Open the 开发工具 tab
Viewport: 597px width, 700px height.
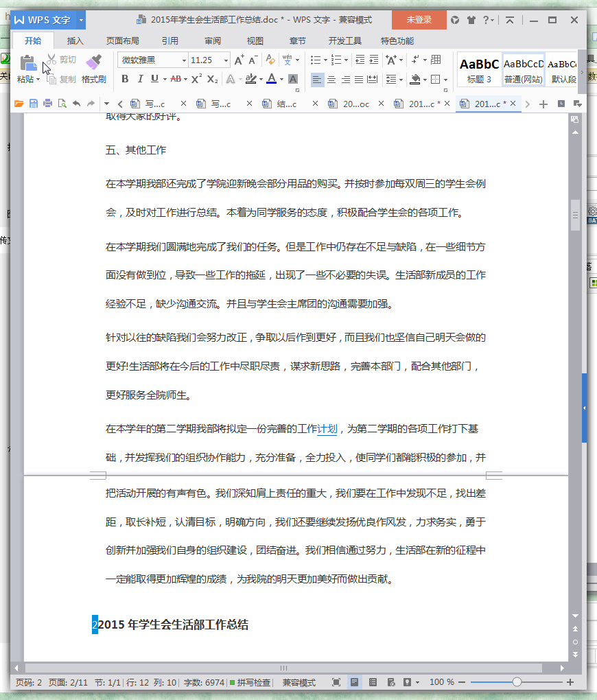click(344, 40)
